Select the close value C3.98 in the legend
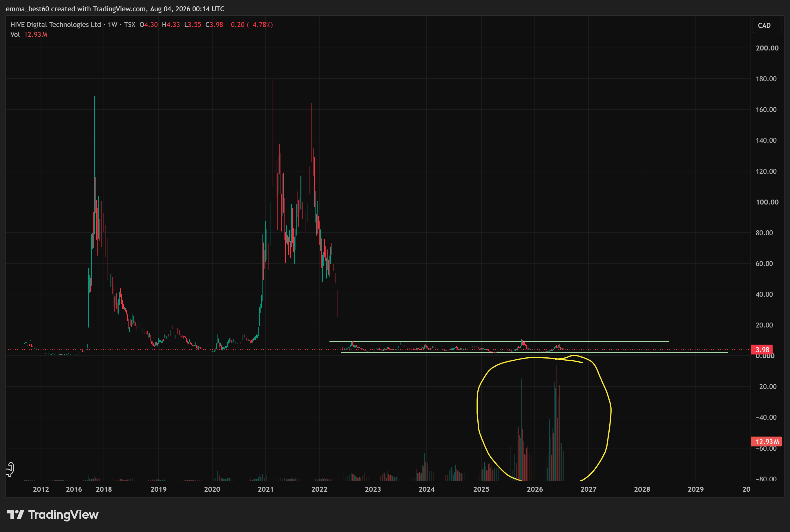Image resolution: width=790 pixels, height=532 pixels. click(x=214, y=24)
